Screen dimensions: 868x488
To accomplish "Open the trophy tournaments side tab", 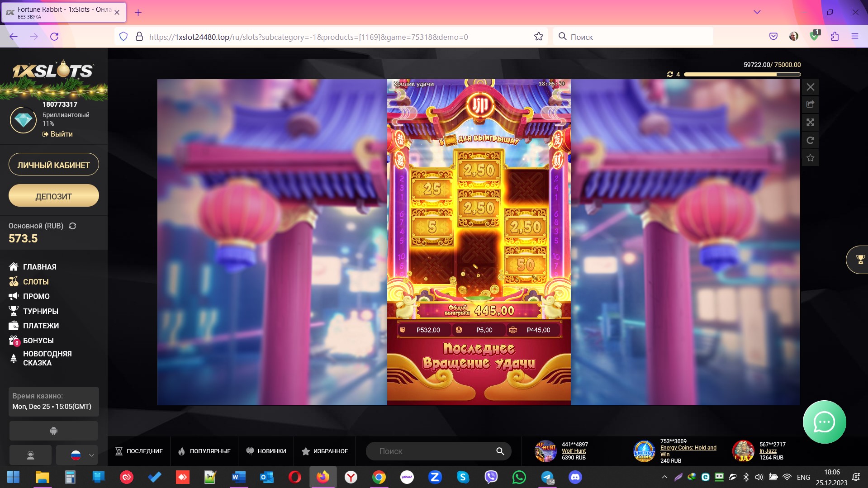I will tap(859, 260).
